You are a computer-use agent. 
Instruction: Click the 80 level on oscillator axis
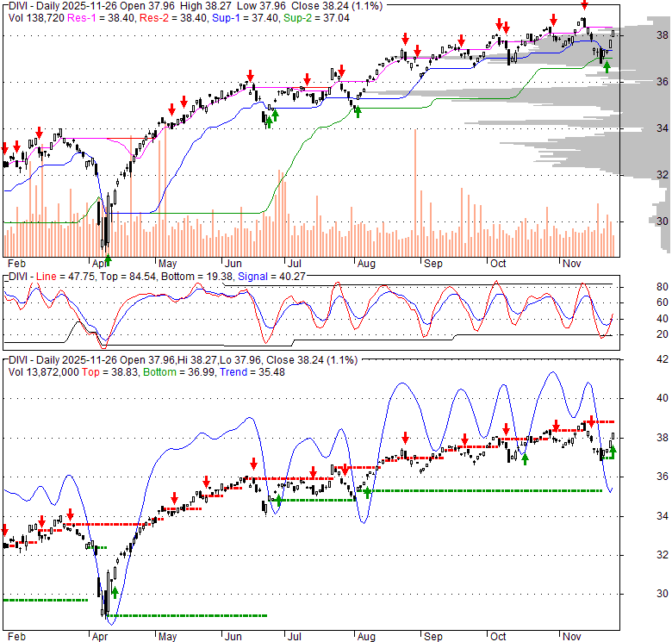pyautogui.click(x=663, y=287)
